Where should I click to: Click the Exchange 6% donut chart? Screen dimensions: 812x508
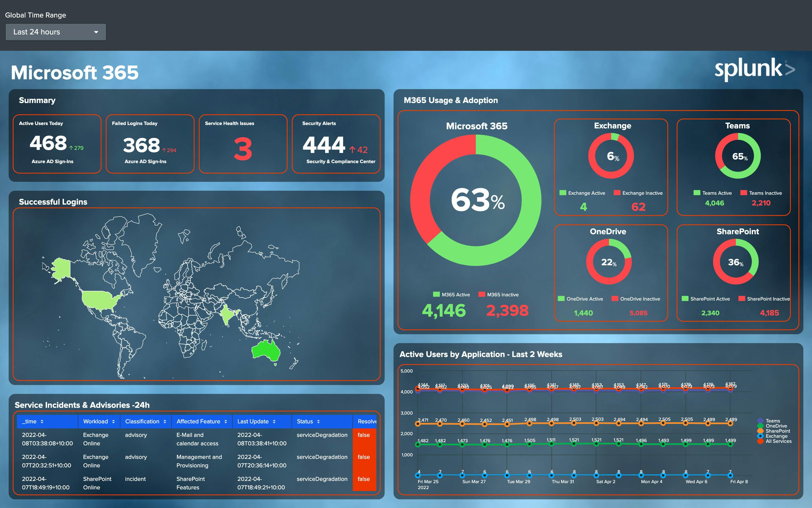(x=611, y=156)
